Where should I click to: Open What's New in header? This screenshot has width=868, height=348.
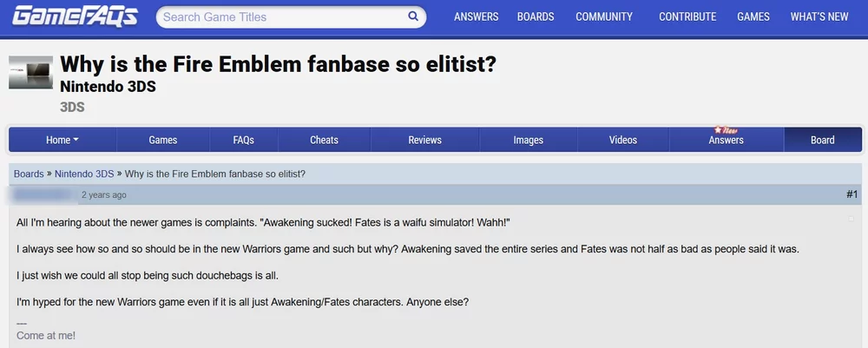point(819,16)
